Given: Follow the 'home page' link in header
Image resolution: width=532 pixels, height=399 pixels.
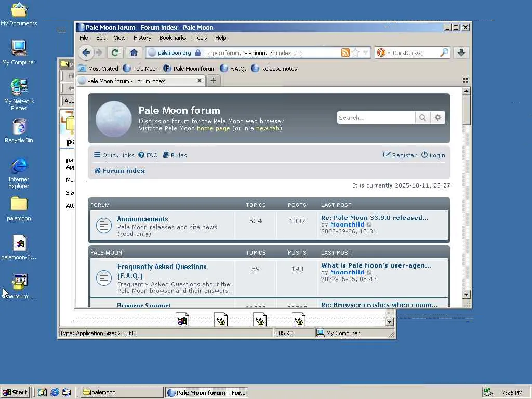Looking at the screenshot, I should [214, 128].
